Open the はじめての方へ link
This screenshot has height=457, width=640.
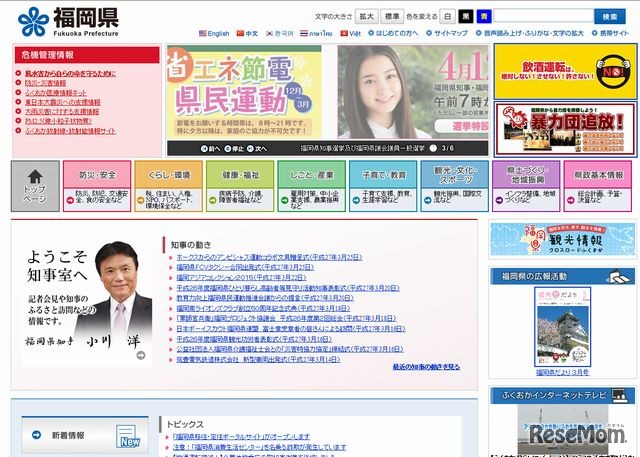click(393, 33)
